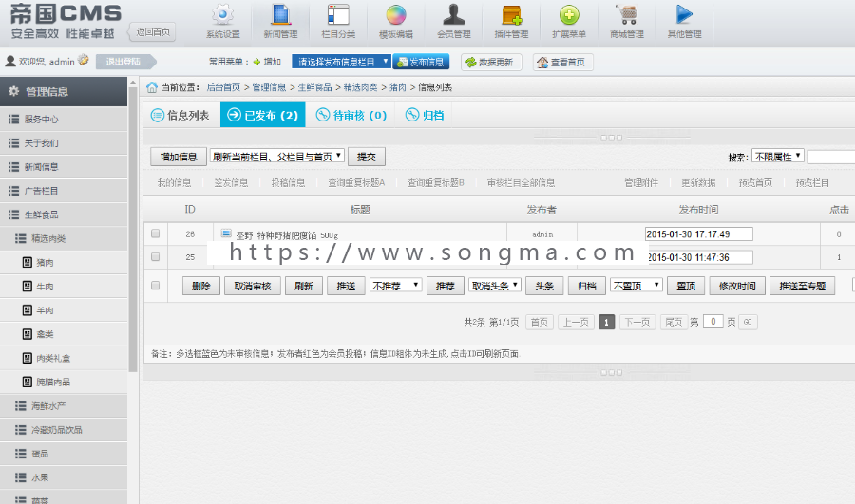Click the 取消审核 button
Viewport: 855px width, 504px height.
coord(253,286)
